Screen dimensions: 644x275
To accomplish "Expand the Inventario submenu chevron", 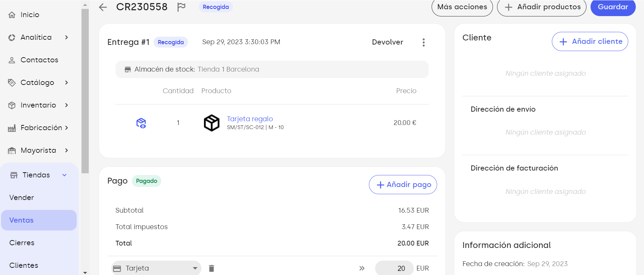I will pos(66,105).
